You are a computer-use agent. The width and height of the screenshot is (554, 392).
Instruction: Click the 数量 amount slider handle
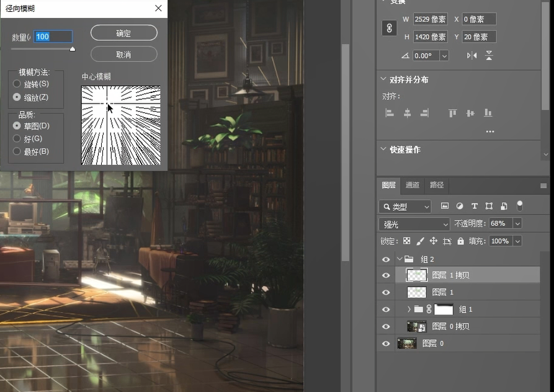(73, 49)
